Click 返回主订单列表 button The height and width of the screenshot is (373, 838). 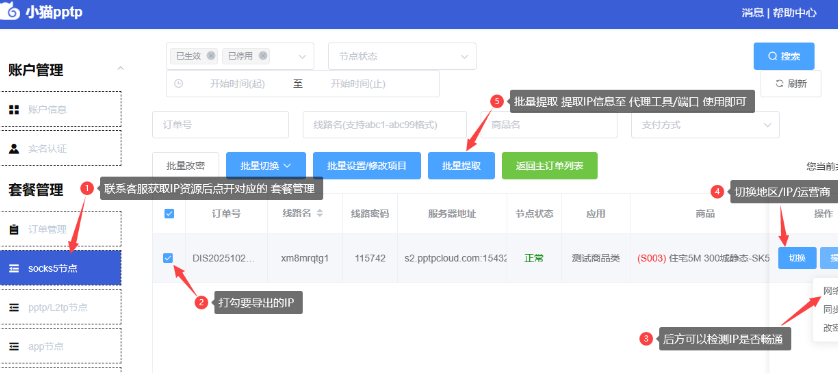pos(549,166)
